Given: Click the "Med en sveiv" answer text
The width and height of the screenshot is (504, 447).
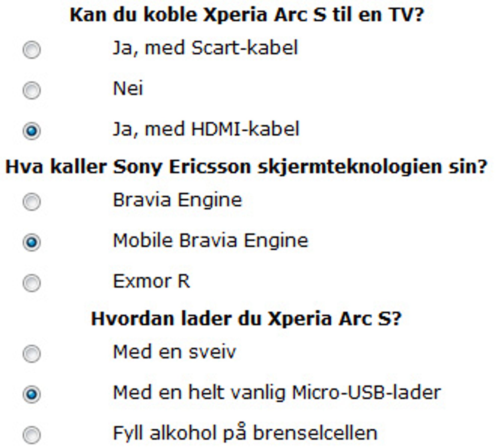Looking at the screenshot, I should (x=174, y=352).
